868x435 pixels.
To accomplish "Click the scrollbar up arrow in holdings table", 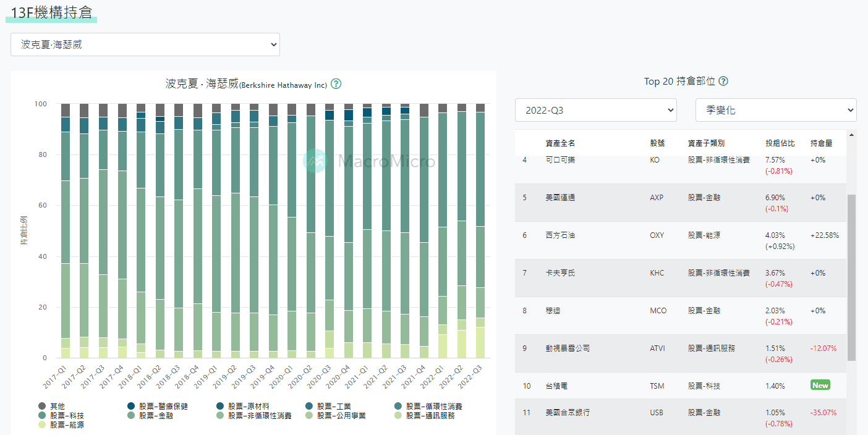I will coord(851,134).
